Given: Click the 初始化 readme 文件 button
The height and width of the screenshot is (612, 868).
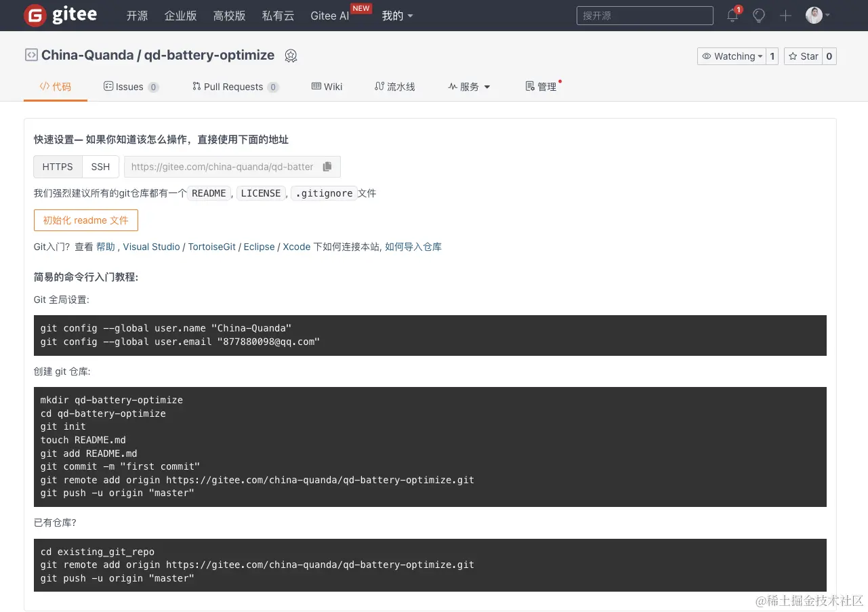Looking at the screenshot, I should click(86, 220).
